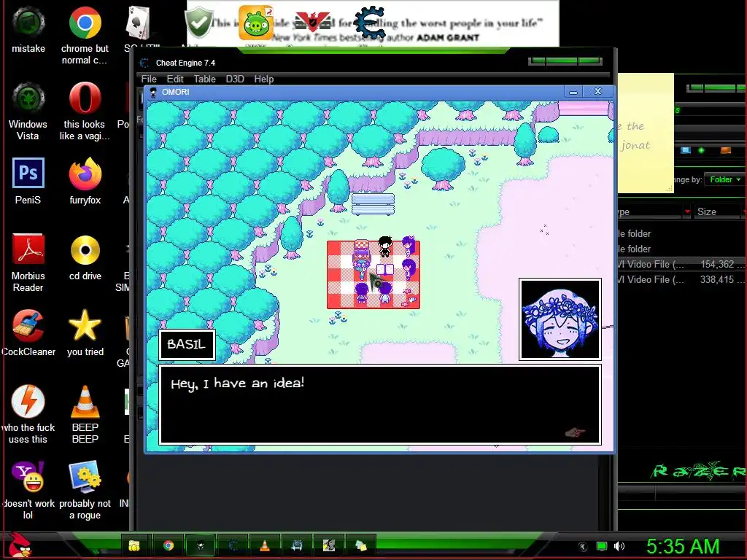Viewport: 747px width, 560px height.
Task: Launch 'chrome but normal c...' Chrome shortcut
Action: 85,35
